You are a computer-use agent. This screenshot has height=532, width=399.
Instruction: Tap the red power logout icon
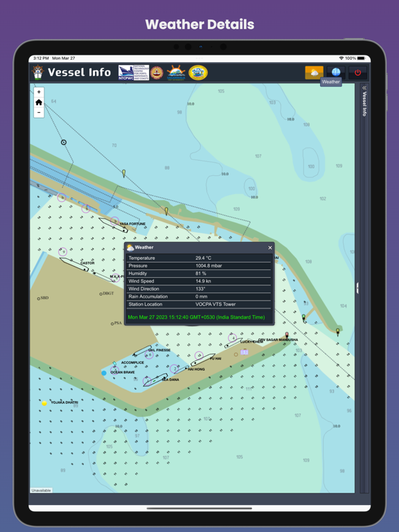[x=357, y=72]
